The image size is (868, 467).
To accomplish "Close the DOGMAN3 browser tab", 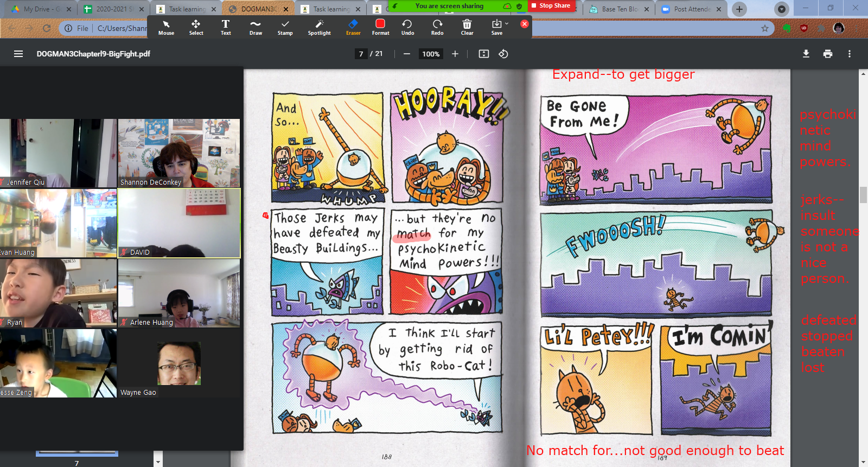I will [286, 9].
